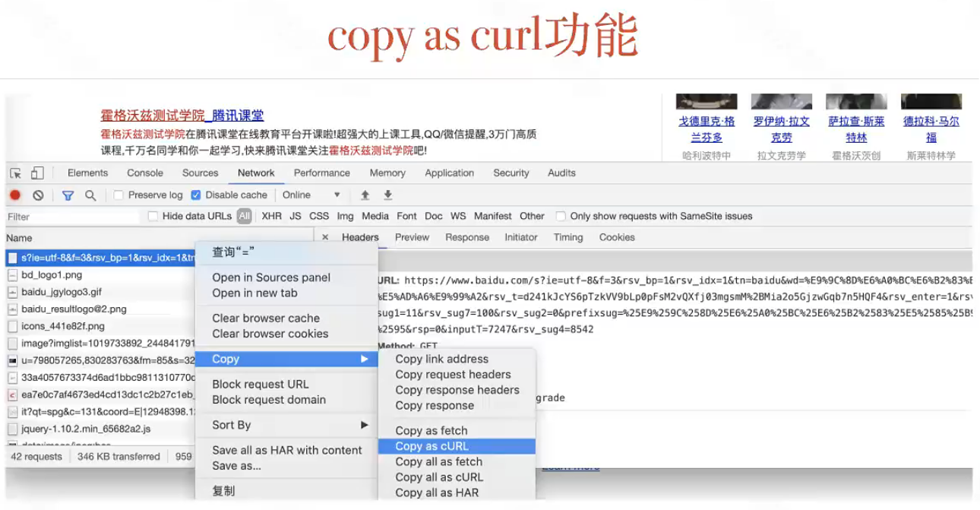
Task: Switch to the Elements panel tab
Action: point(88,173)
